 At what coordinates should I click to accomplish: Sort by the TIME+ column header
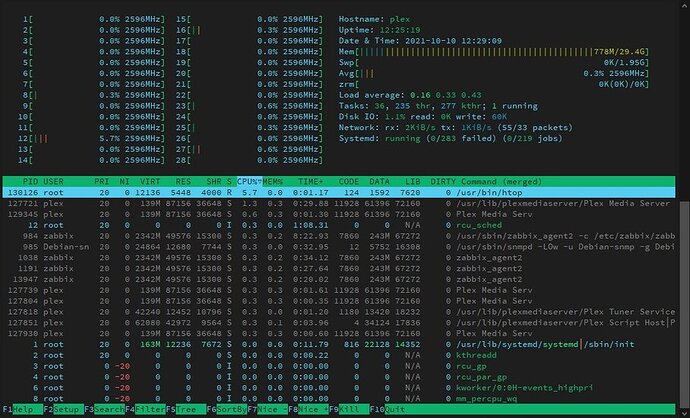pyautogui.click(x=311, y=181)
